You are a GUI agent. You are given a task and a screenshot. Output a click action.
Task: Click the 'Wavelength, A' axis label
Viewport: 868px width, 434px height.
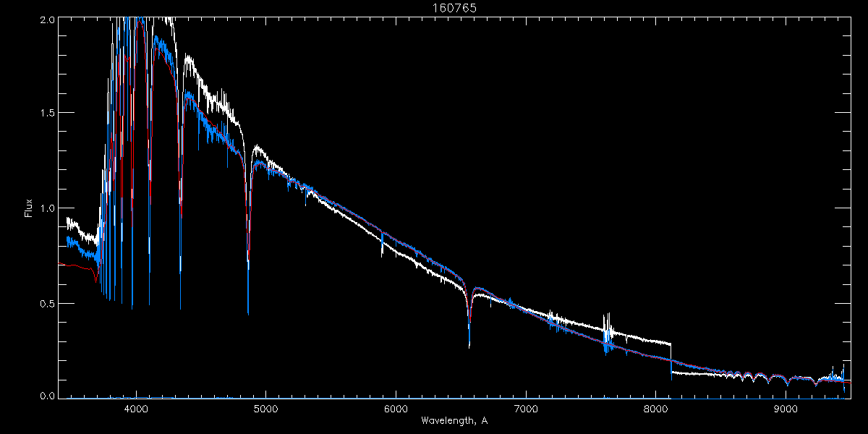(454, 420)
